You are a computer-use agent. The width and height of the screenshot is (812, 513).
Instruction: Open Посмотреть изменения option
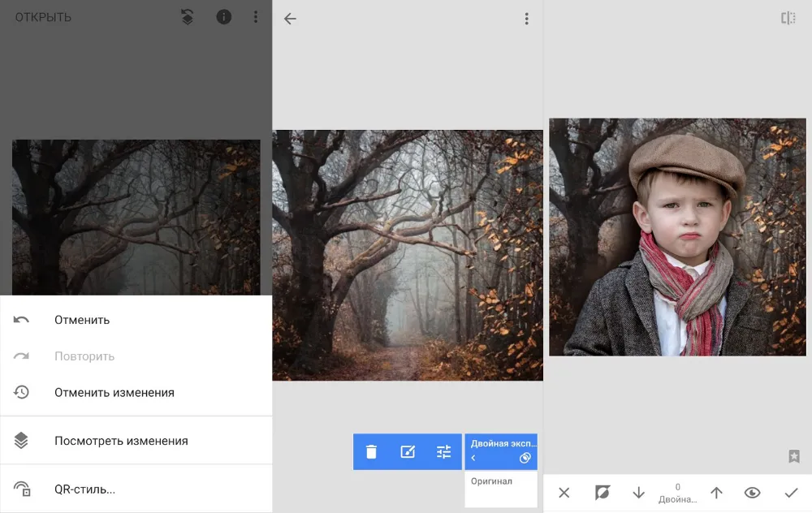click(121, 441)
